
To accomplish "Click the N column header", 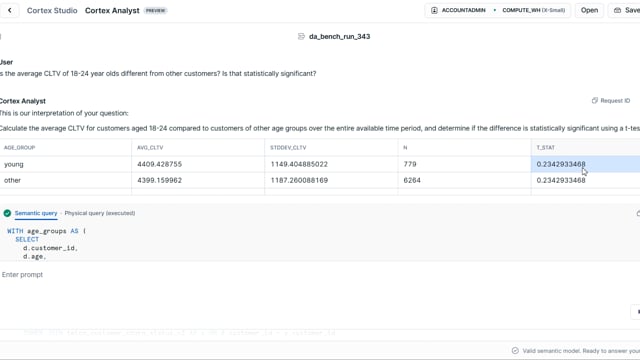I will point(405,147).
